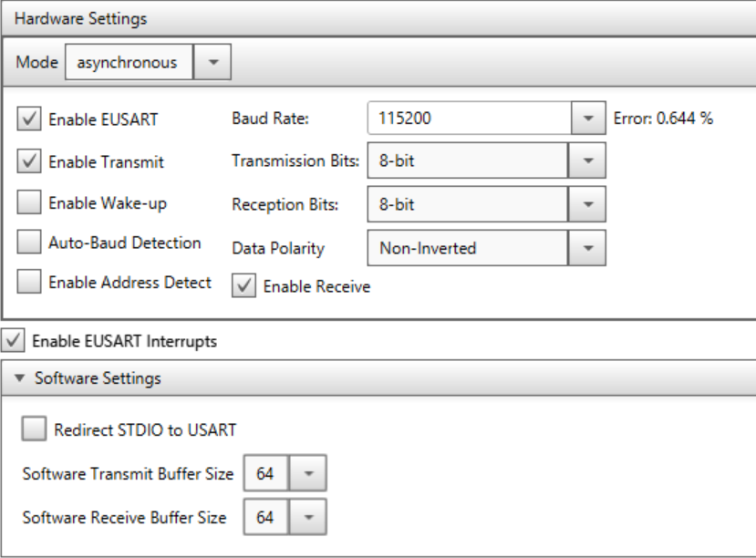Click the asynchronous mode value field
This screenshot has width=756, height=558.
(129, 62)
